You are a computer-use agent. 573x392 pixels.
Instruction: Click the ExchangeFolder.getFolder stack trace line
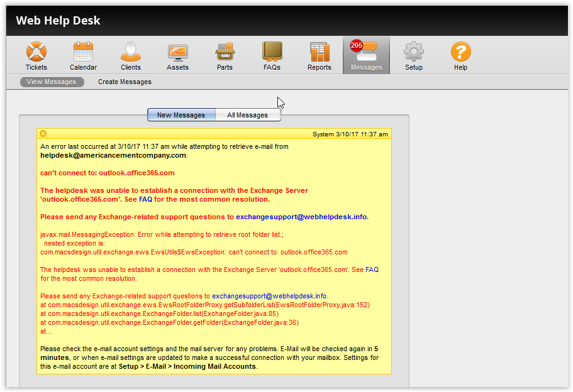170,322
